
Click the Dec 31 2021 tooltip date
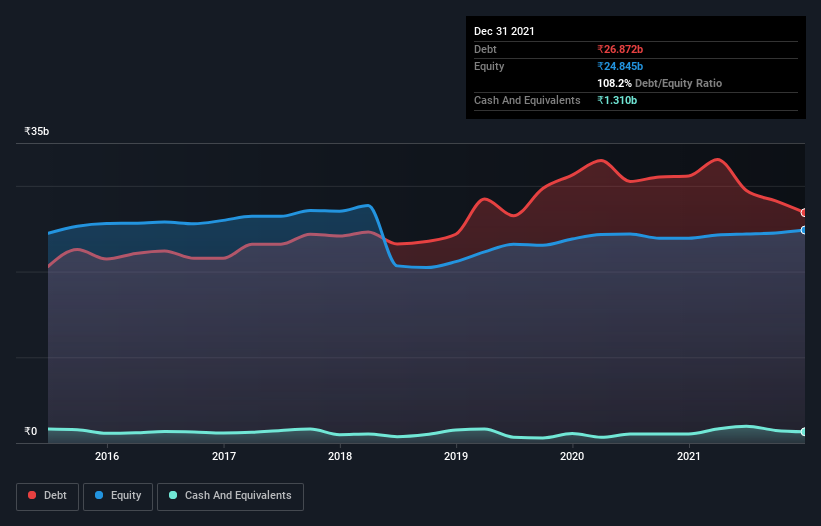click(x=504, y=31)
